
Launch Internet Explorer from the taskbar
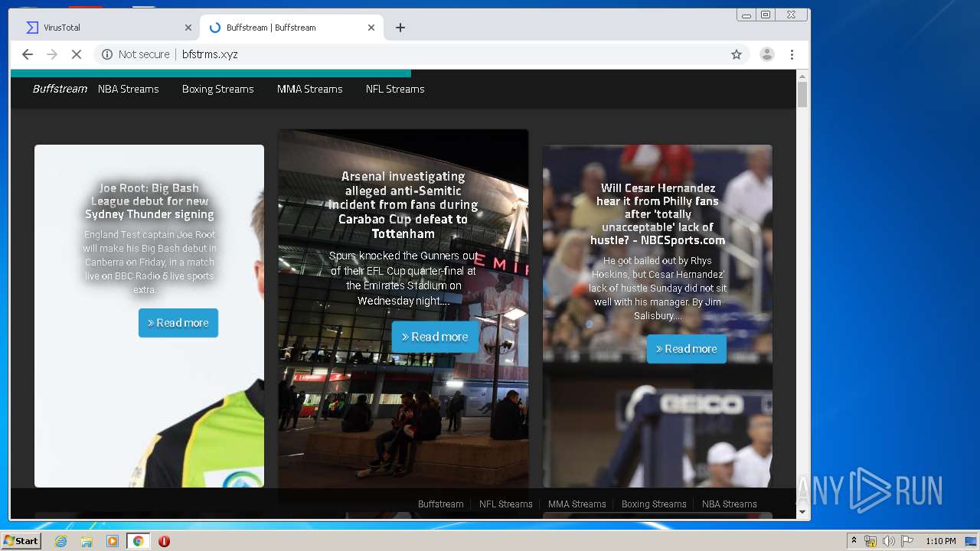pyautogui.click(x=61, y=541)
